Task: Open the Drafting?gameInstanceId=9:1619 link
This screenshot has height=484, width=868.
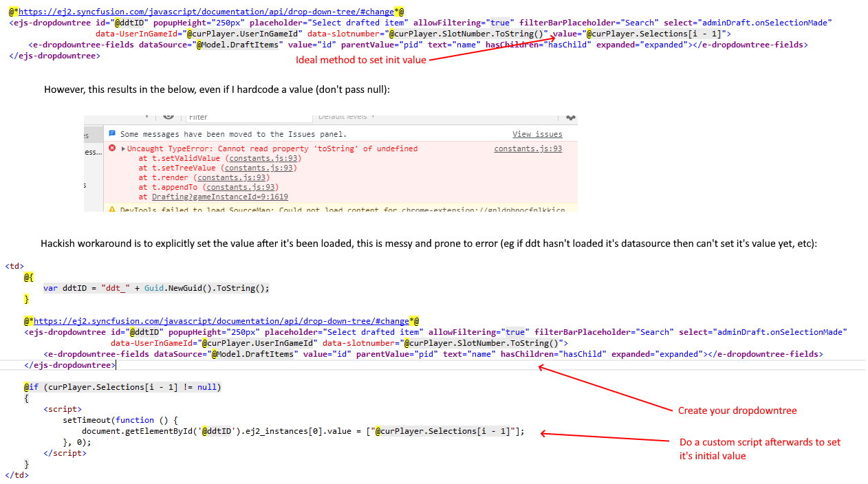Action: pos(219,197)
